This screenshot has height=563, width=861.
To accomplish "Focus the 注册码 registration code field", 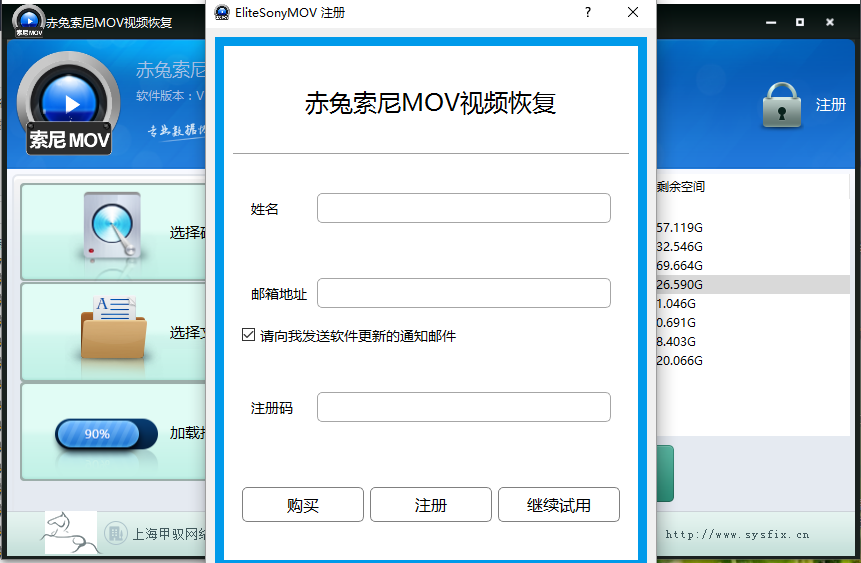I will pos(463,407).
